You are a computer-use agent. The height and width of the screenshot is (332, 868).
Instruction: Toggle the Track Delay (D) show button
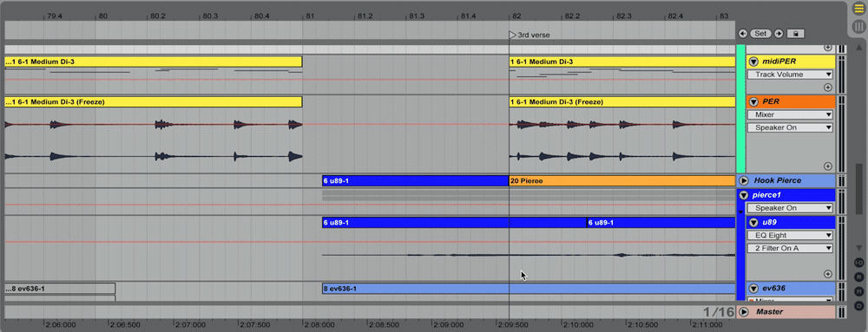[858, 305]
